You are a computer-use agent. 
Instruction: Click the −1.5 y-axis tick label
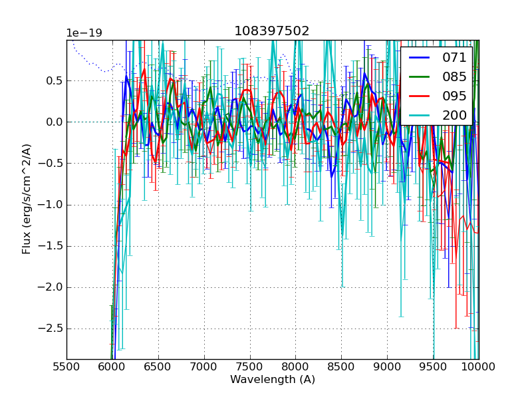coord(49,246)
